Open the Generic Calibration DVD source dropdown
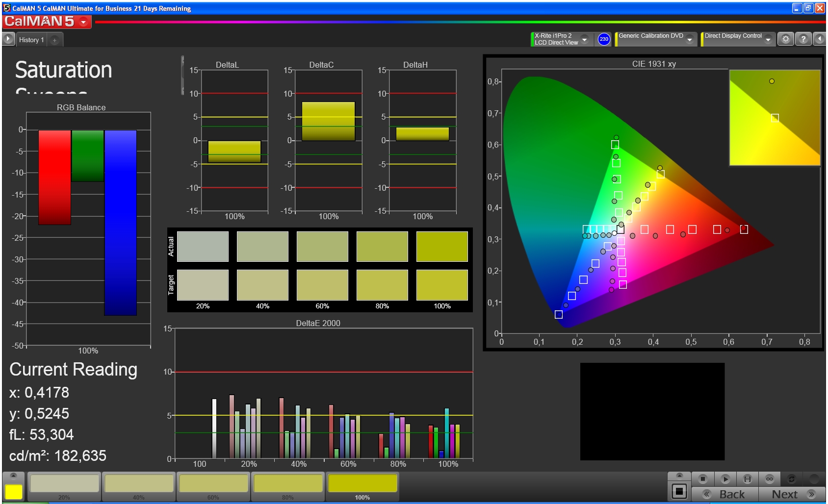 pos(690,39)
